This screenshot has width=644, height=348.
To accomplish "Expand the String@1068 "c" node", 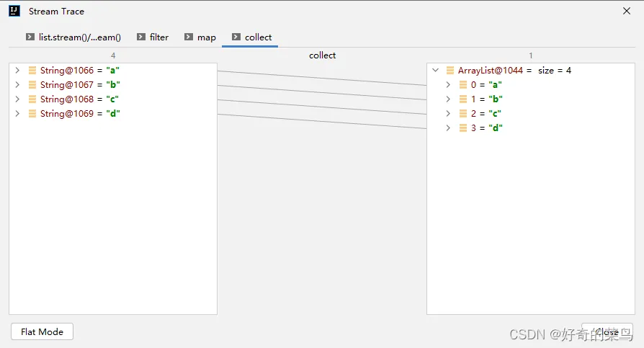I will pyautogui.click(x=17, y=99).
